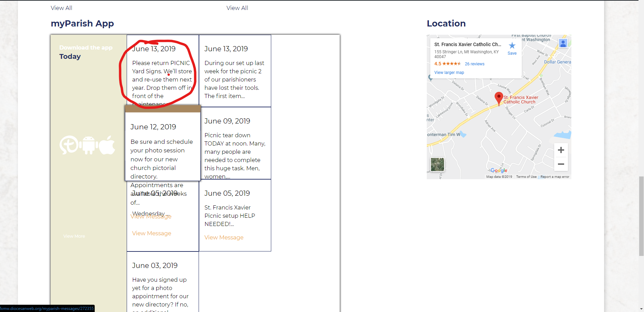Click the left View All link
The image size is (644, 312).
(61, 8)
